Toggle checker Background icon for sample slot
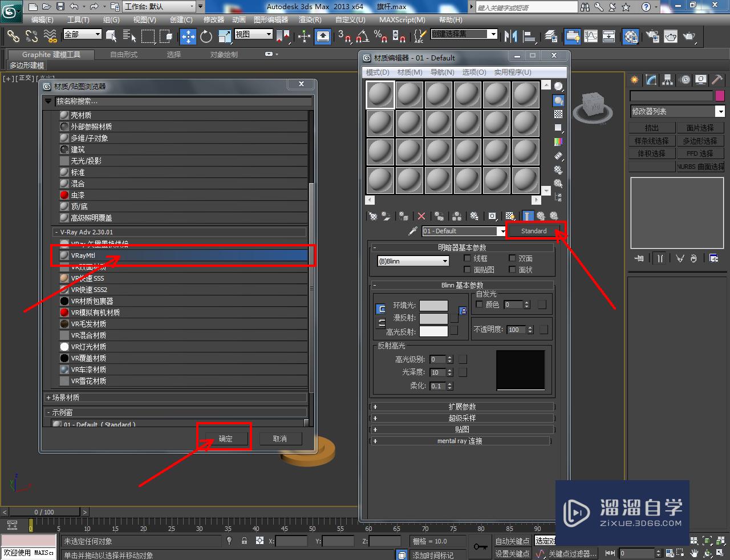The width and height of the screenshot is (730, 560). [558, 114]
